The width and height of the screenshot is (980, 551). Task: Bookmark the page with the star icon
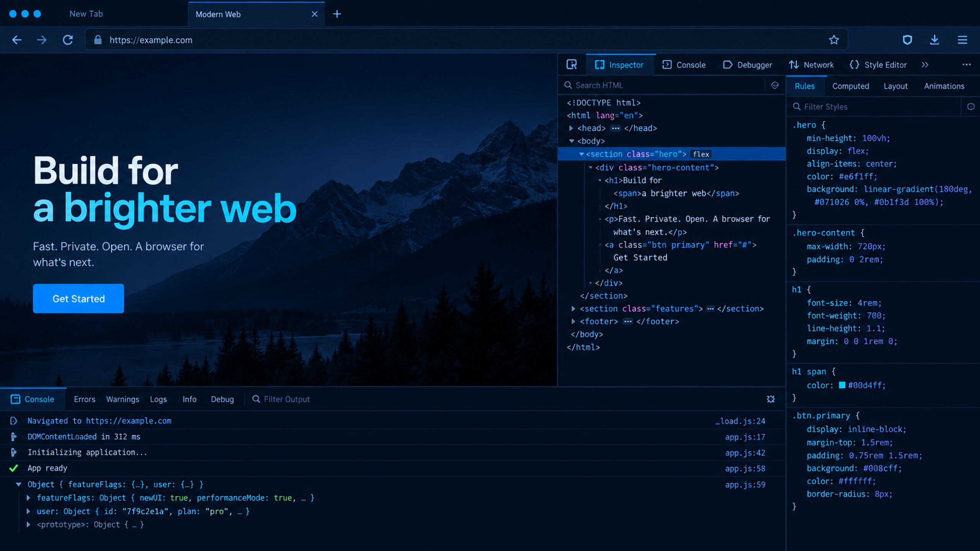834,40
